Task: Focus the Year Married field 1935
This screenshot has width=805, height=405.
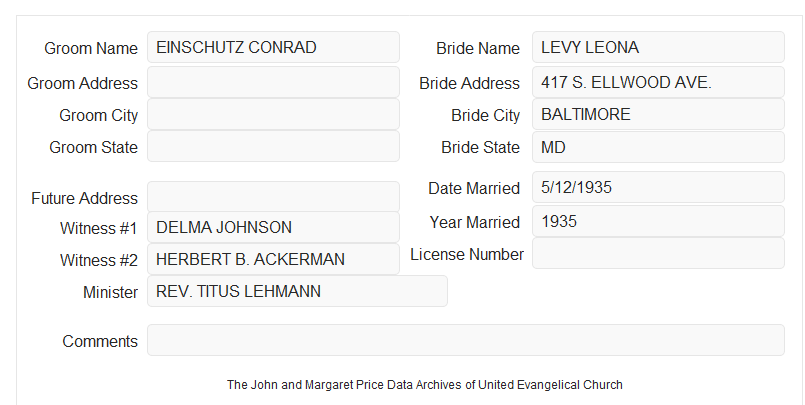Action: 658,221
